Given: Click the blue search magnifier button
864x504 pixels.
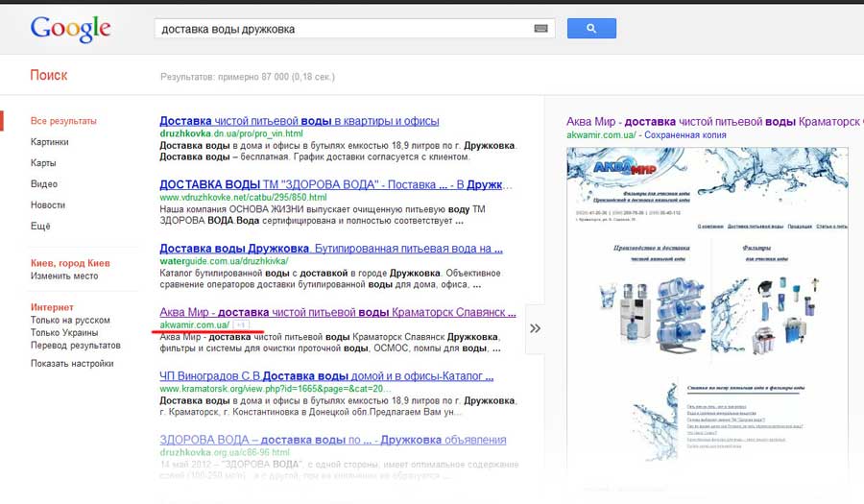Looking at the screenshot, I should [591, 28].
